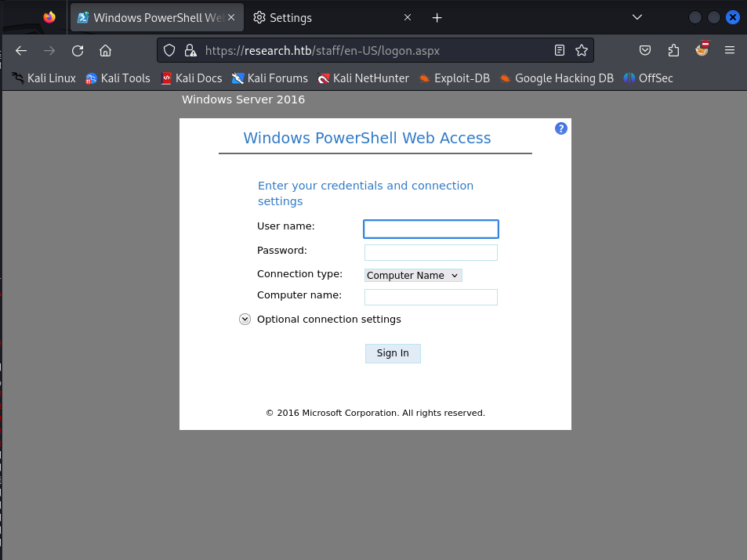Open the home page
Viewport: 747px width, 560px height.
[105, 50]
